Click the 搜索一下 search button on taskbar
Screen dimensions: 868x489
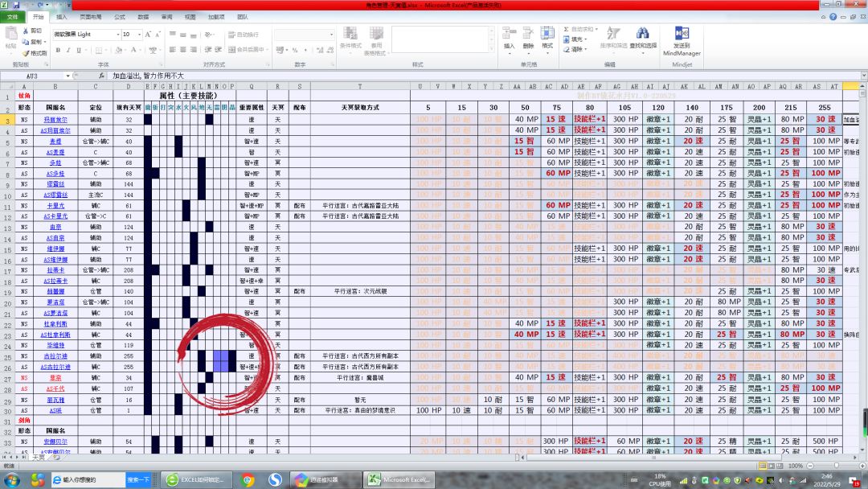[x=138, y=479]
